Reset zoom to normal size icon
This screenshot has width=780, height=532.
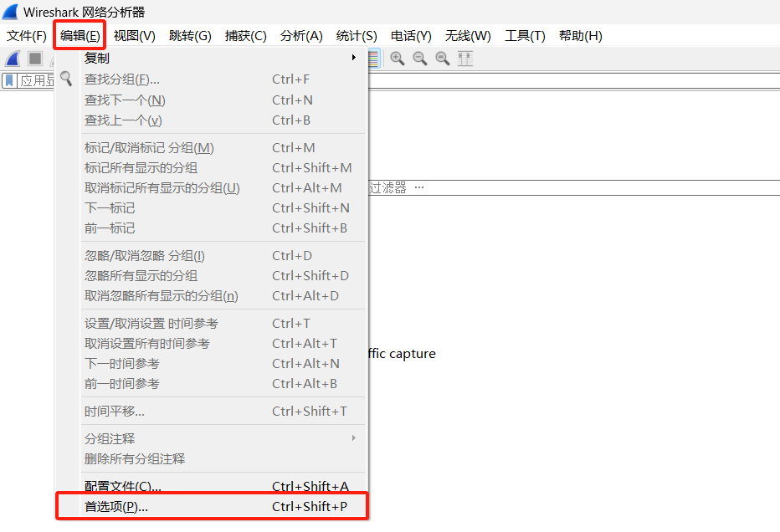click(443, 59)
